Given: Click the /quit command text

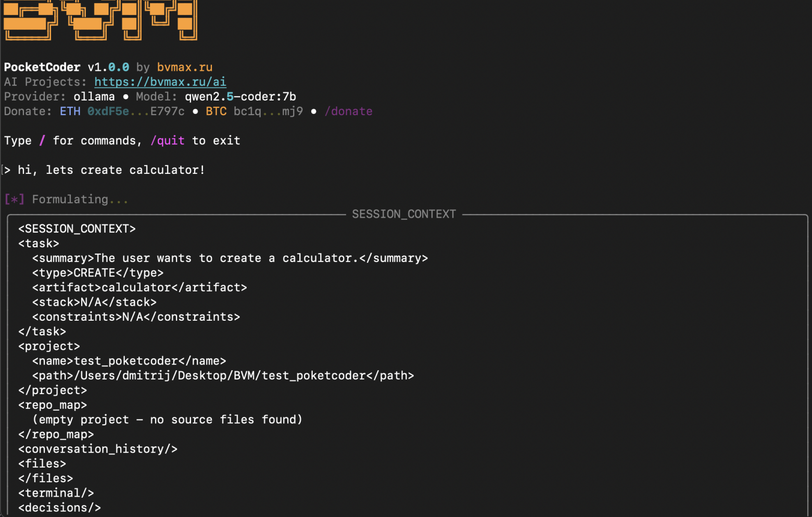Looking at the screenshot, I should 168,141.
